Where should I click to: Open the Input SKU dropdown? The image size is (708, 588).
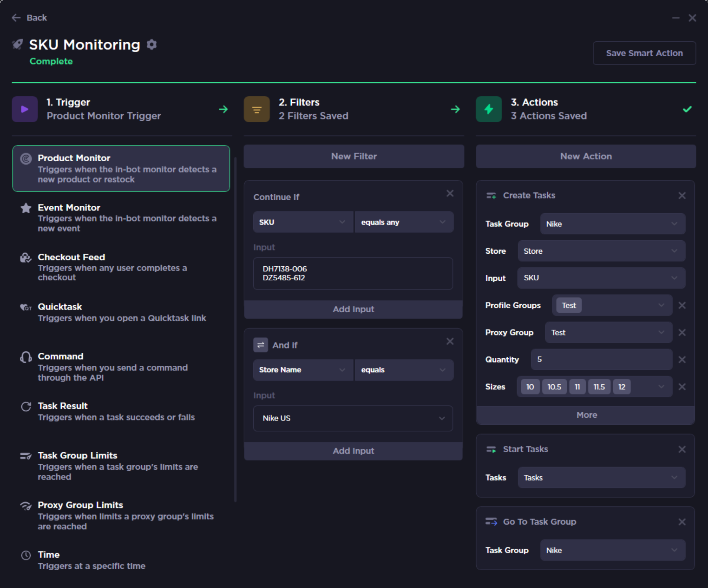tap(601, 278)
